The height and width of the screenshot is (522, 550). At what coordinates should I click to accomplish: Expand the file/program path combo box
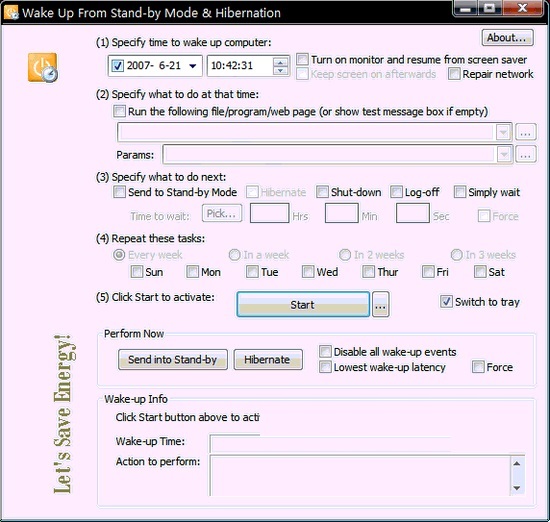[503, 133]
